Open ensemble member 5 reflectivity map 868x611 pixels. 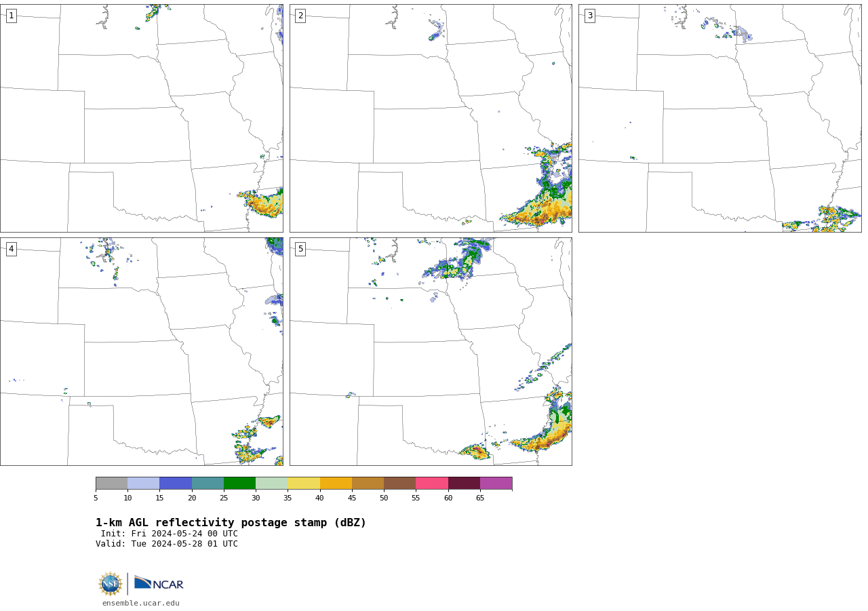tap(431, 351)
